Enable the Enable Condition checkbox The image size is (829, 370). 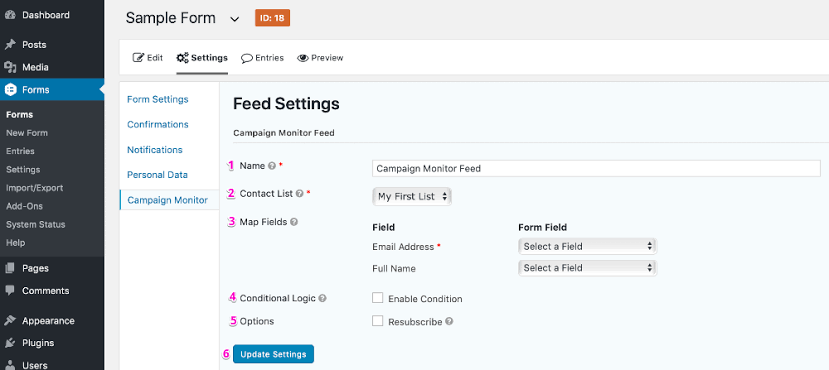click(x=377, y=298)
